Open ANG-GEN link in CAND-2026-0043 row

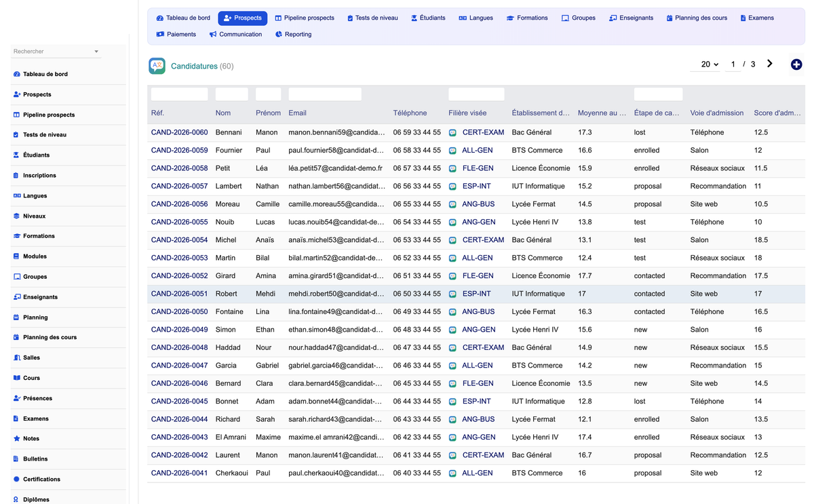[479, 438]
